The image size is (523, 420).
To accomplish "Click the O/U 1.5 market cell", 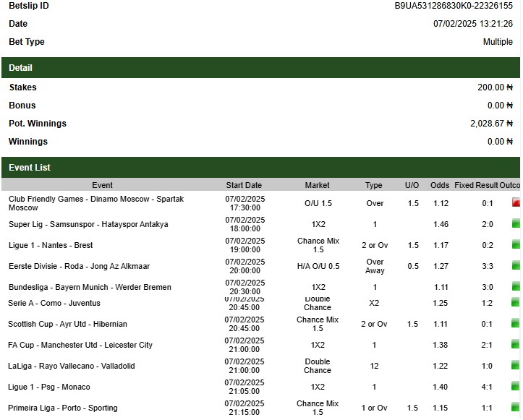I will (x=318, y=203).
